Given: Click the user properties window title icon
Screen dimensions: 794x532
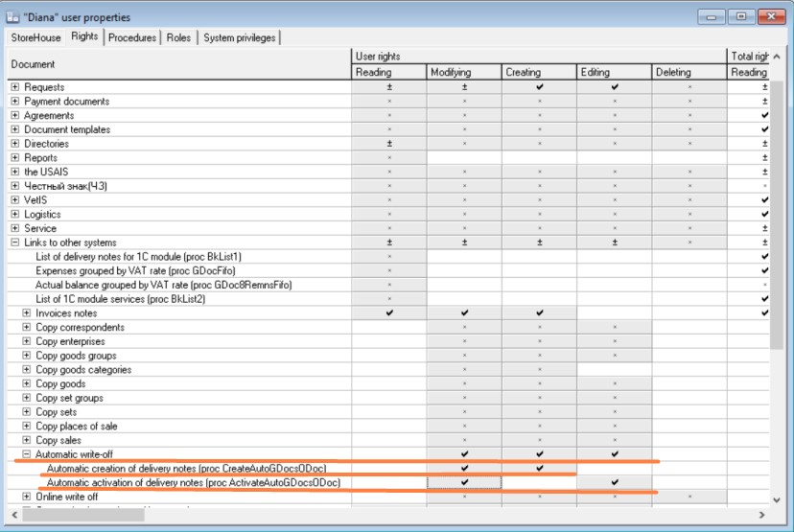Looking at the screenshot, I should pyautogui.click(x=12, y=17).
